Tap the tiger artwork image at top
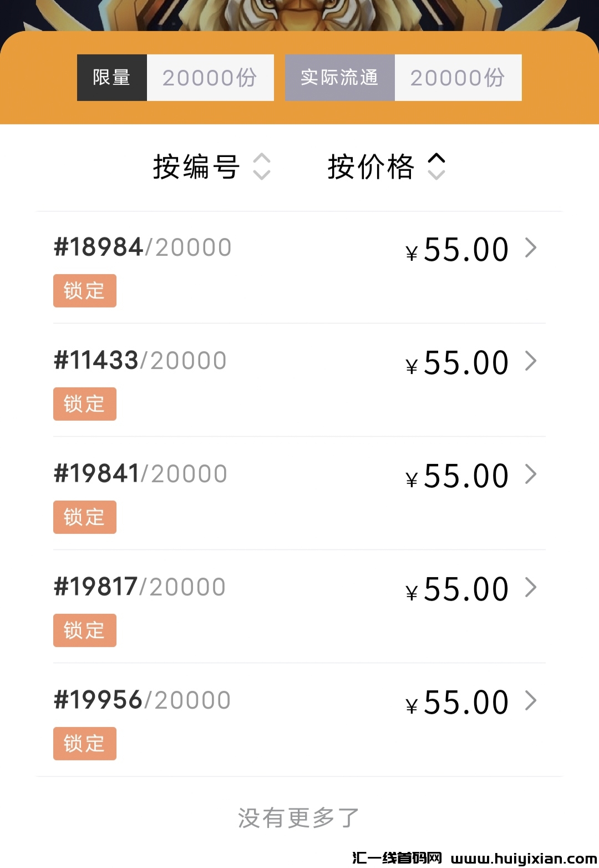599x868 pixels. coord(299,14)
